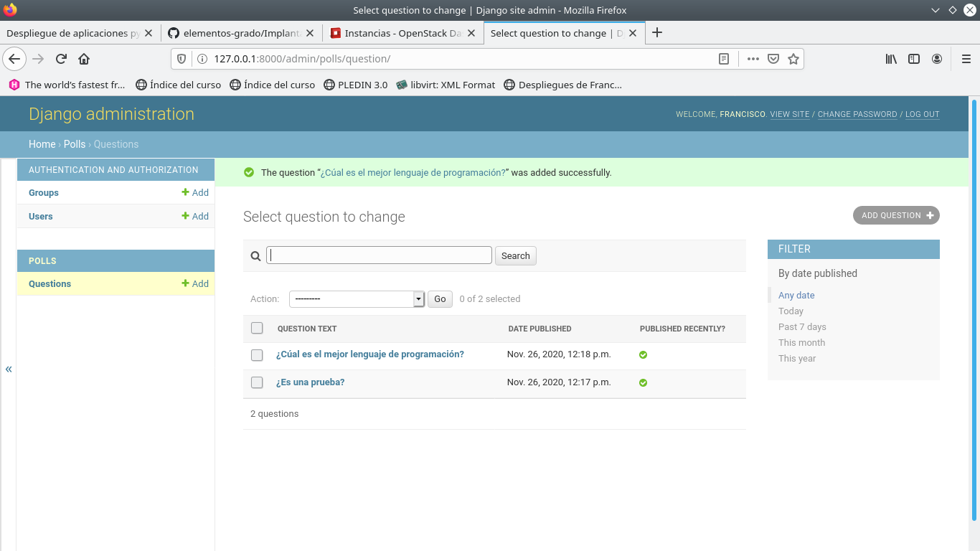Sort by DATE PUBLISHED column header

540,329
